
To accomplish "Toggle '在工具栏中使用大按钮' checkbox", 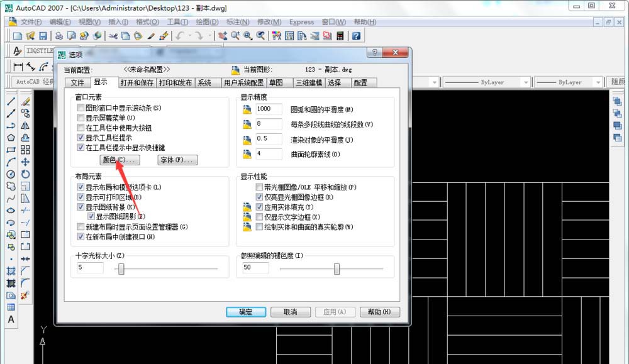I will point(81,128).
